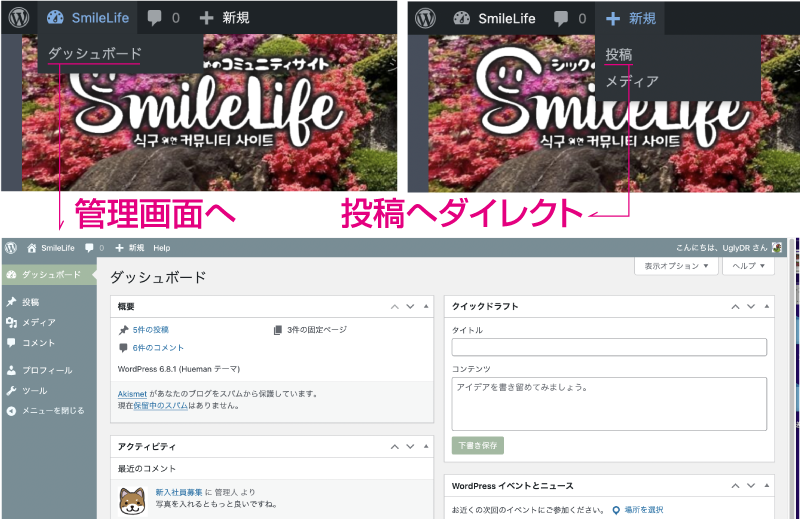Toggle the クイックドラフト panel collapse triangle
This screenshot has height=519, width=800.
[x=767, y=306]
